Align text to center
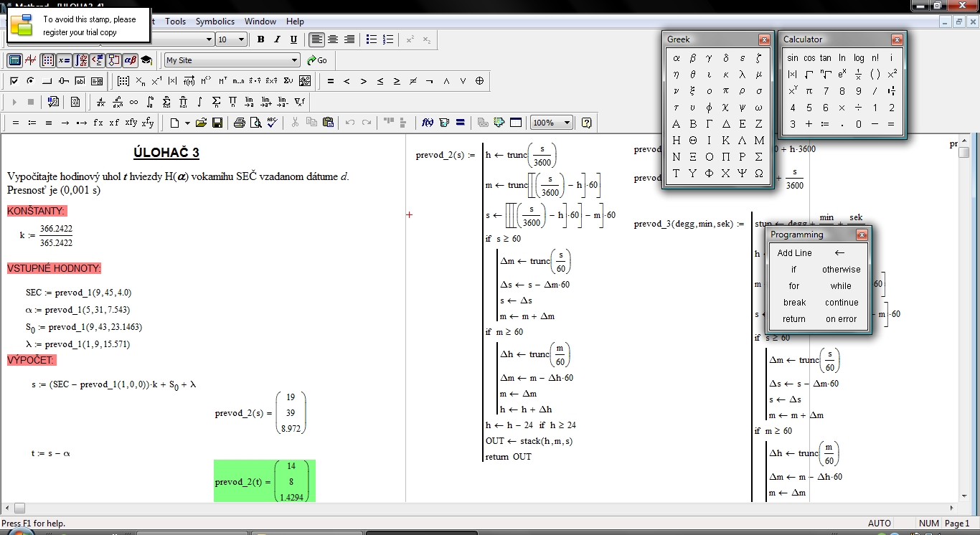Screen dimensions: 980x535 [333, 39]
